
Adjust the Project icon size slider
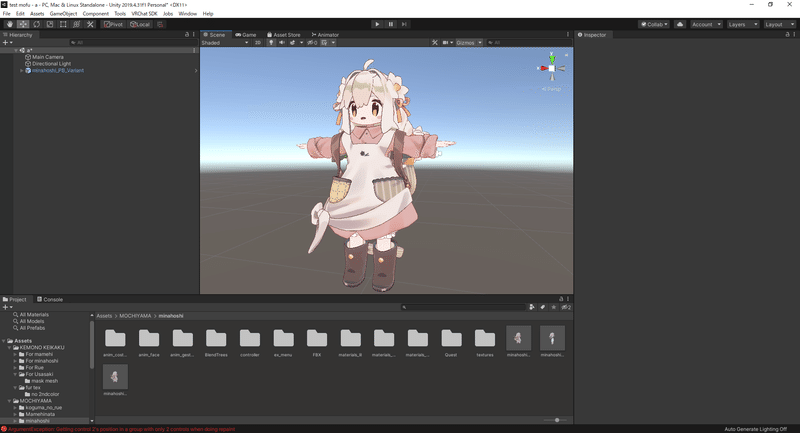pyautogui.click(x=556, y=420)
